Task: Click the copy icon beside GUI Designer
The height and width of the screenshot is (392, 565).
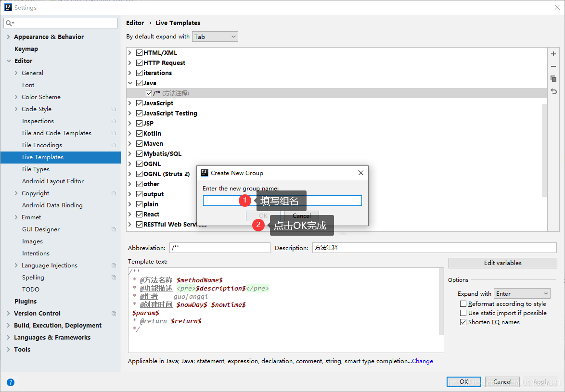Action: coord(114,229)
